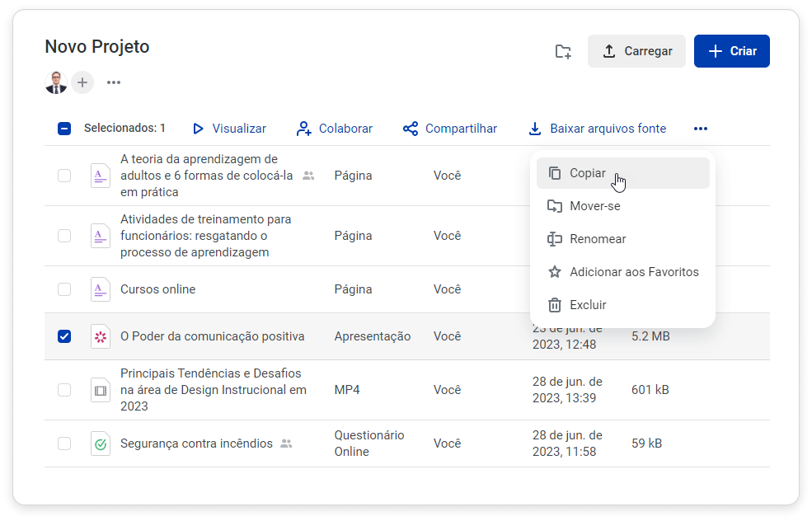Select Copiar from the context menu

click(587, 173)
